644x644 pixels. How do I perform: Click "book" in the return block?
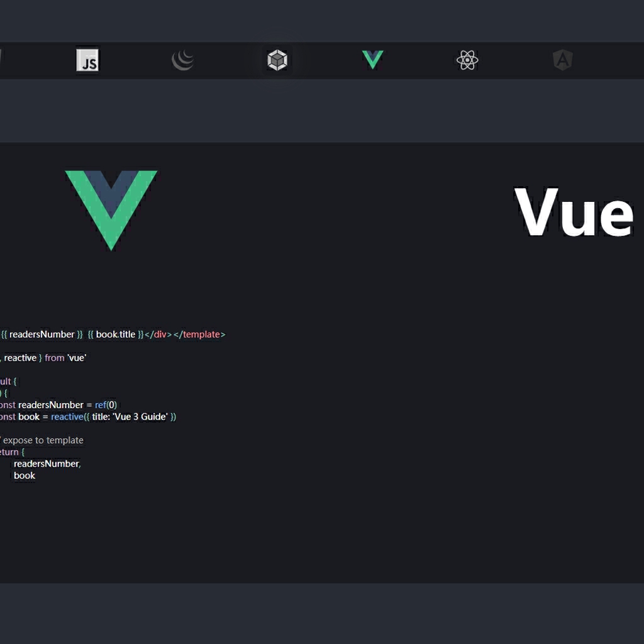(25, 475)
